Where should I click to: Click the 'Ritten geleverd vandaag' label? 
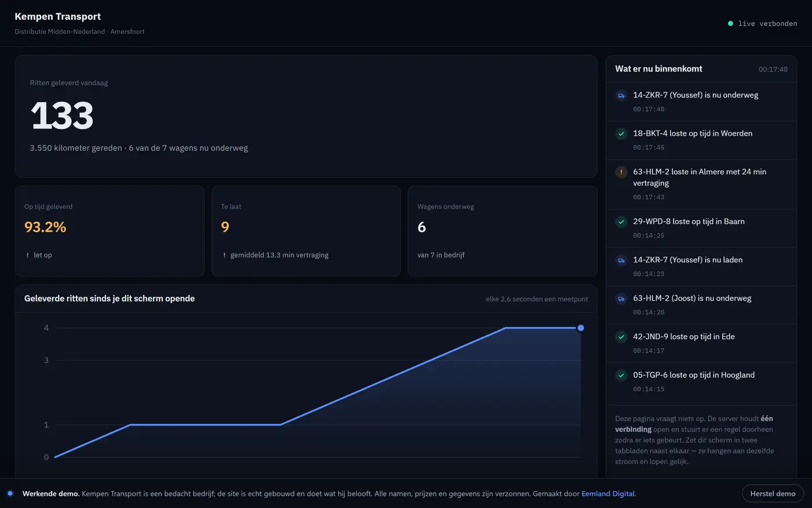pos(69,82)
